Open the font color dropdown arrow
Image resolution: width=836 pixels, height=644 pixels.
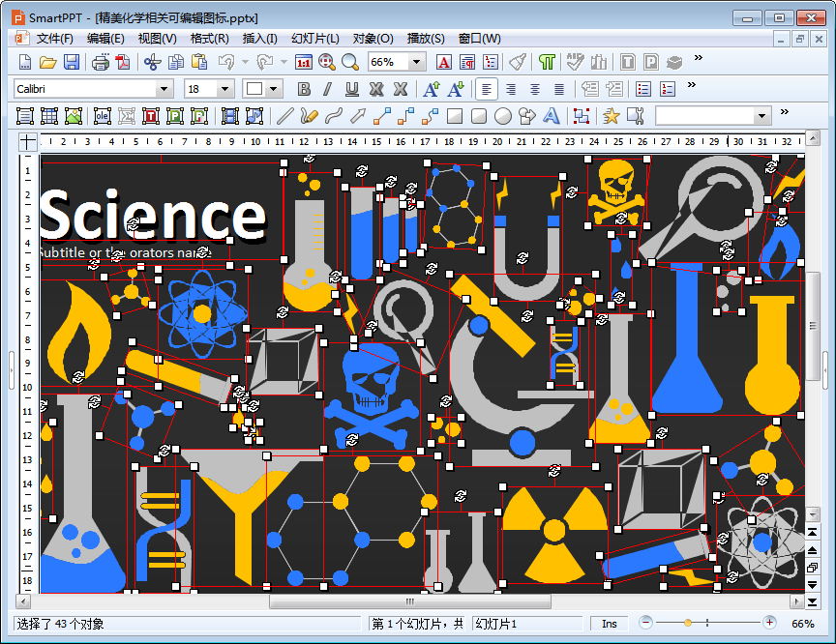274,89
